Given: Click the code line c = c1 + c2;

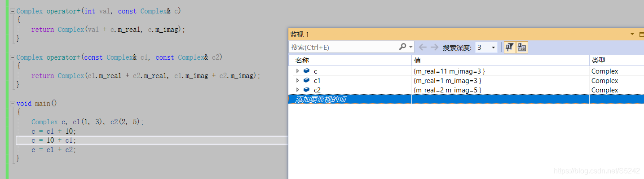Looking at the screenshot, I should (54, 150).
